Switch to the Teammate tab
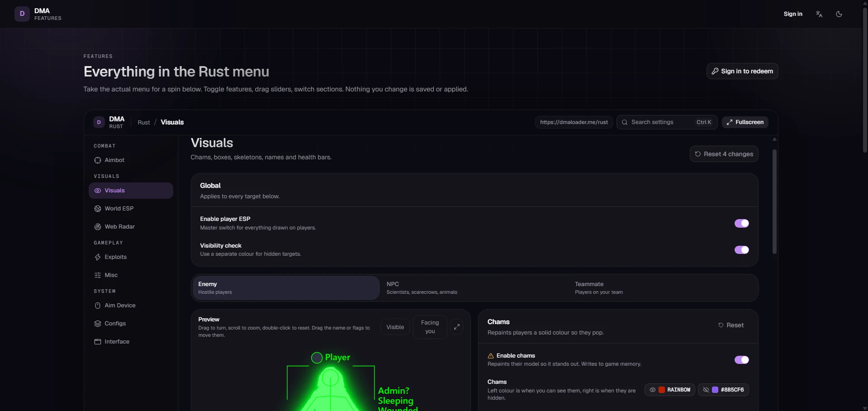This screenshot has height=411, width=868. [x=663, y=288]
